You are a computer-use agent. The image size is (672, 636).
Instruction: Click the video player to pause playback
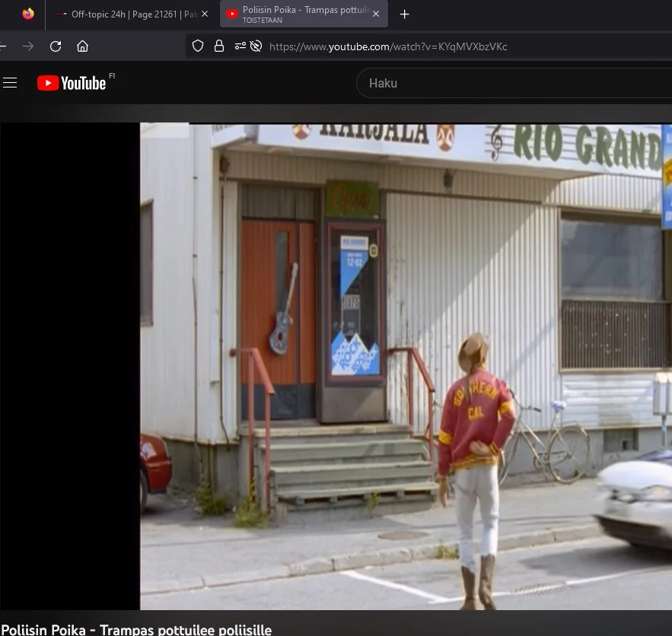(403, 365)
